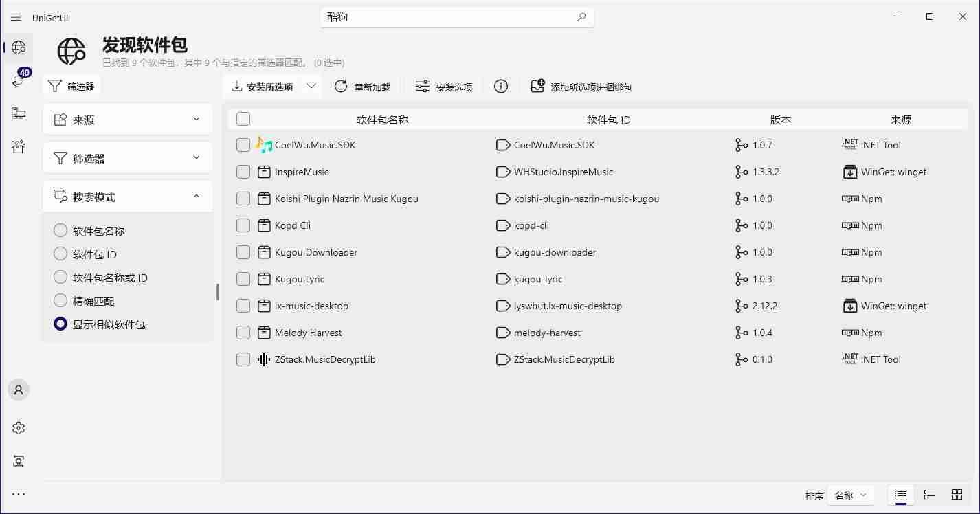
Task: Check the InspireMusic row checkbox
Action: pyautogui.click(x=243, y=172)
